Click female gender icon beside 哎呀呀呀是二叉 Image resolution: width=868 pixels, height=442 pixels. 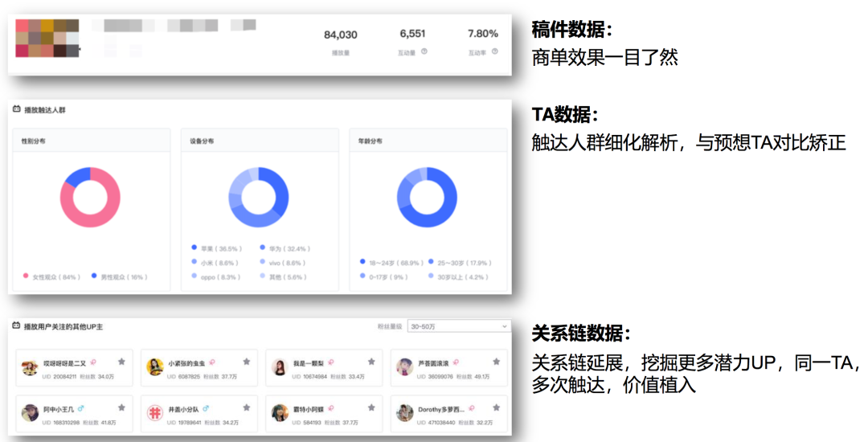click(93, 363)
